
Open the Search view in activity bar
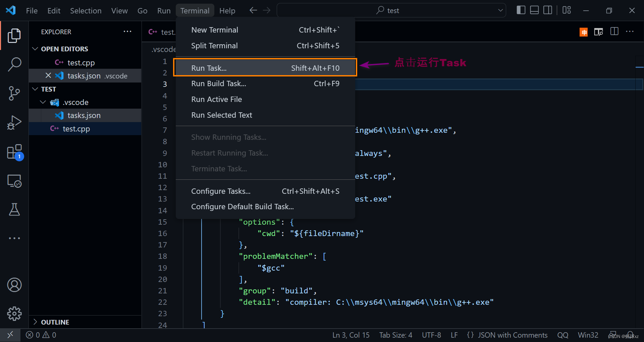coord(14,64)
